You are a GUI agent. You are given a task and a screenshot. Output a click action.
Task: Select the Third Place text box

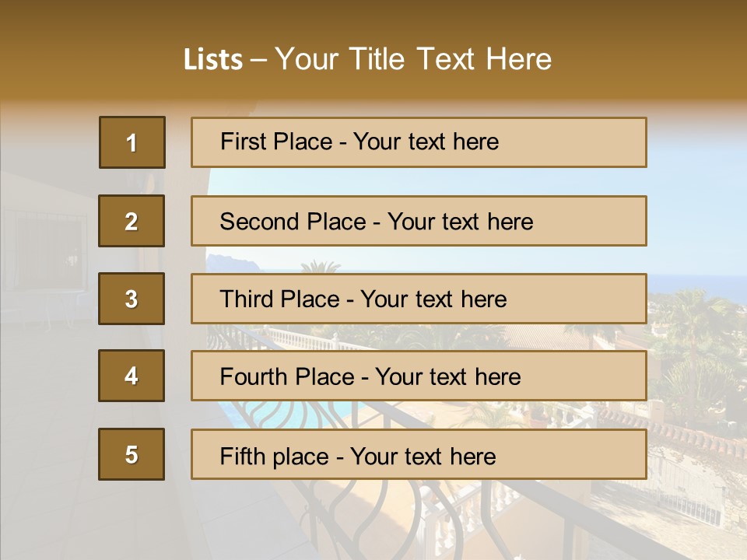tap(419, 299)
